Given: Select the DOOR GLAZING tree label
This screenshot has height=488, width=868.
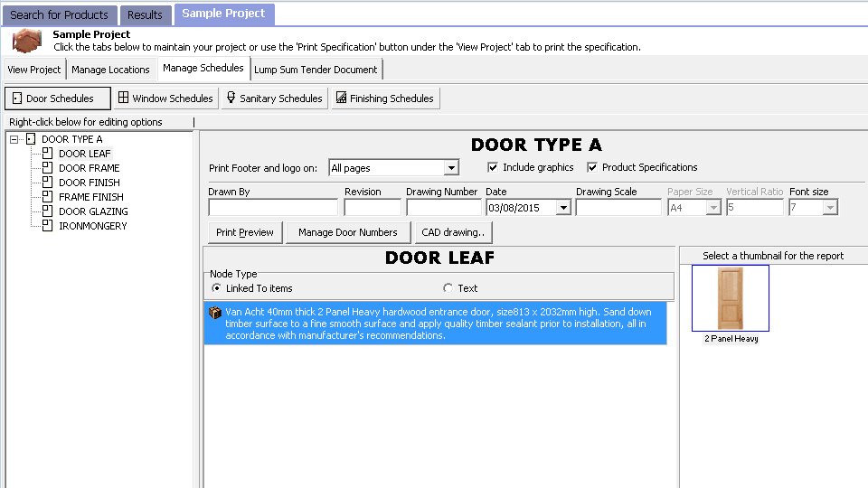Looking at the screenshot, I should click(x=93, y=211).
